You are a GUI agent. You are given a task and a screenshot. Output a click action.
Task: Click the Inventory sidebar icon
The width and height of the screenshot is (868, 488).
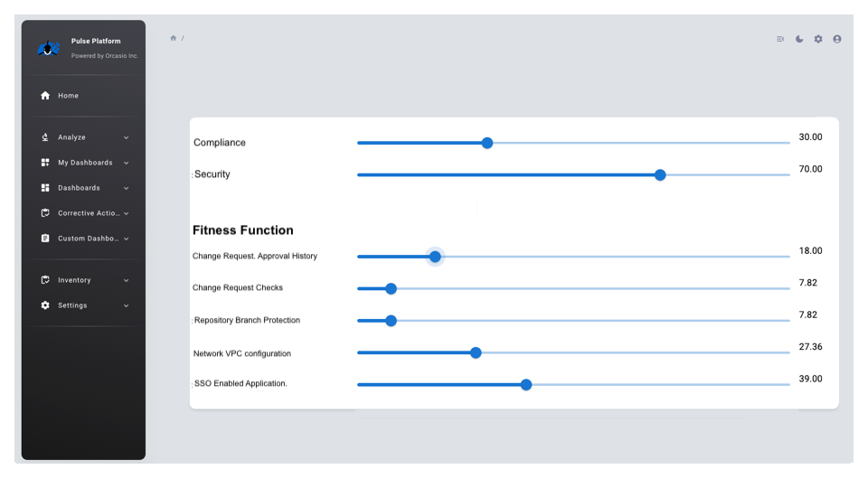pos(45,280)
